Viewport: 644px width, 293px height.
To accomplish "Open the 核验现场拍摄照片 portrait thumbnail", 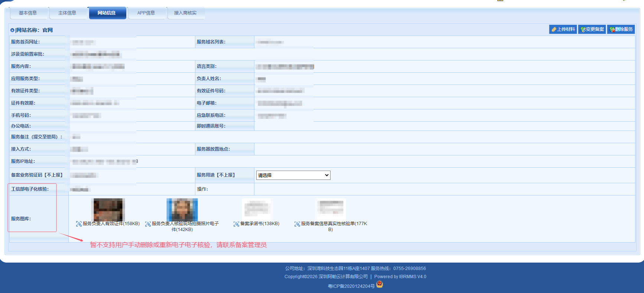I will 182,209.
